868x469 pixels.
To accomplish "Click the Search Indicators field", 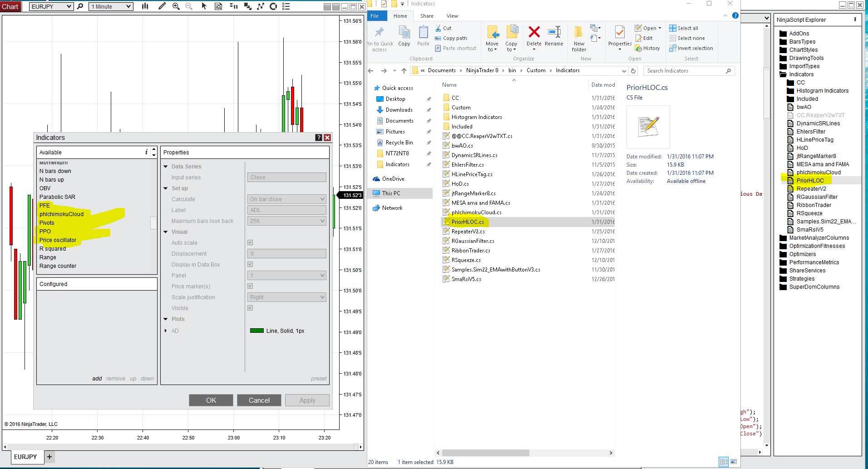I will point(689,71).
